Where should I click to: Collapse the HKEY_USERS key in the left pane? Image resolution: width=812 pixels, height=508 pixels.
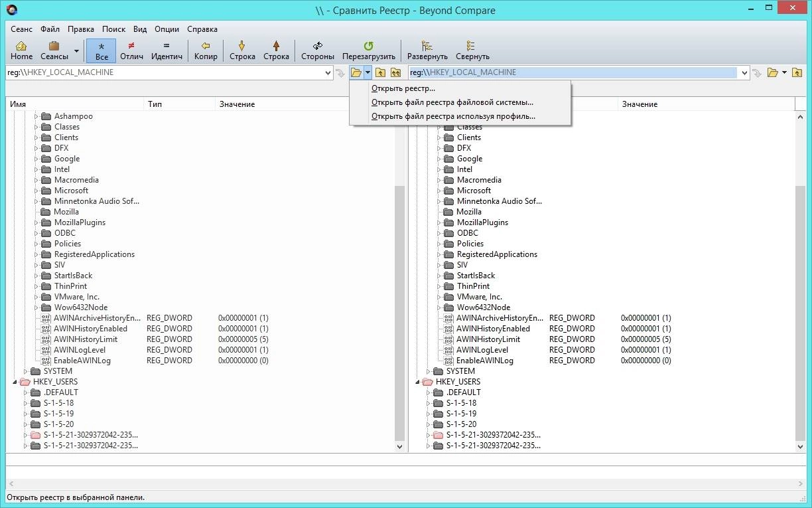tap(15, 382)
